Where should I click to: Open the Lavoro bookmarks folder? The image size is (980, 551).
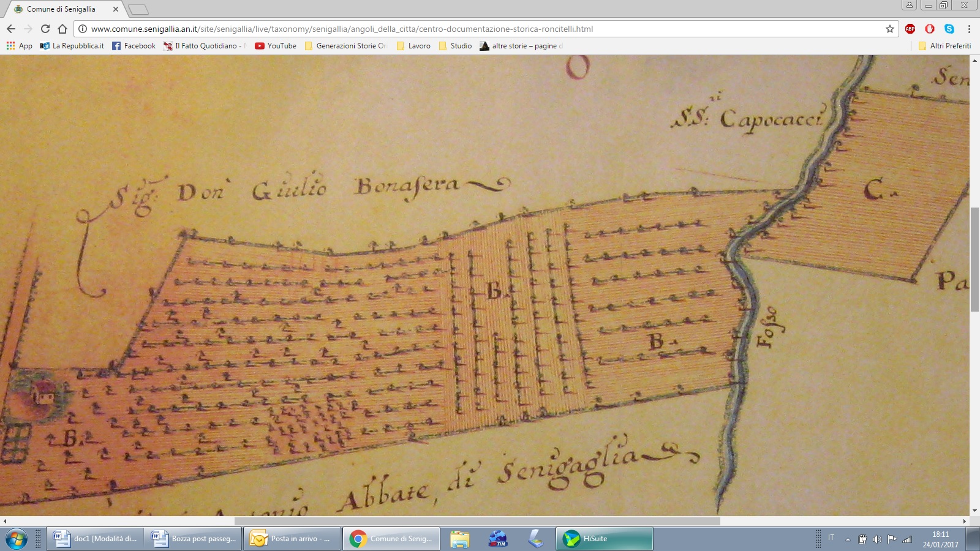click(x=413, y=46)
